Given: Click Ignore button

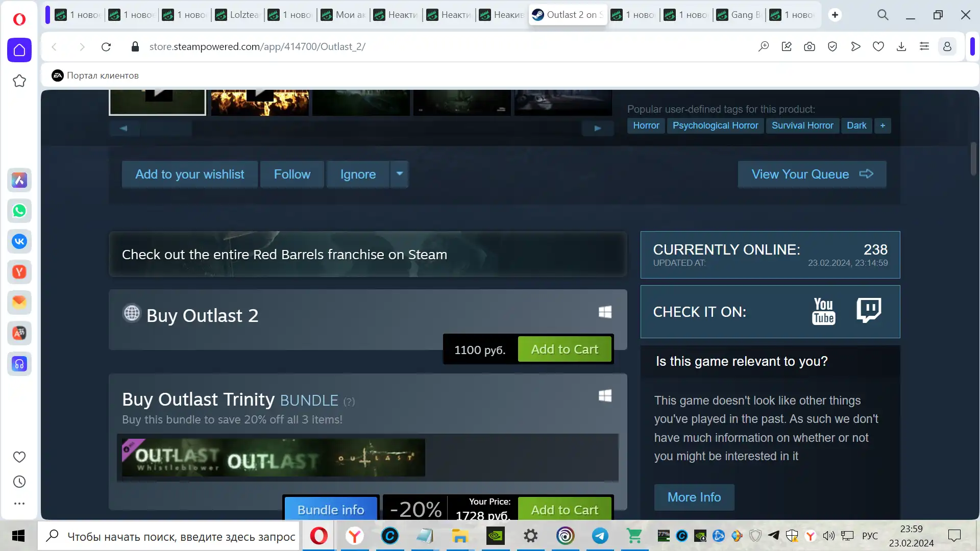Looking at the screenshot, I should point(358,174).
